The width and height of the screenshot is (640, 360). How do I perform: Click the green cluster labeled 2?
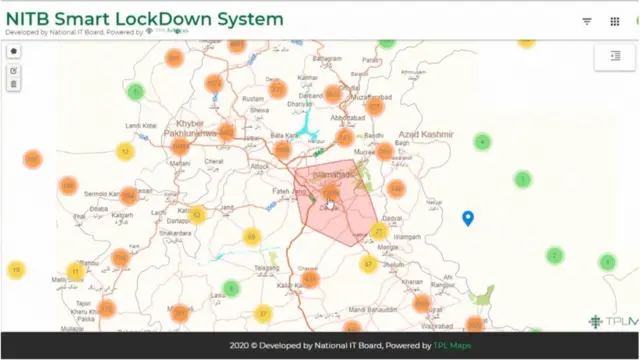(554, 256)
